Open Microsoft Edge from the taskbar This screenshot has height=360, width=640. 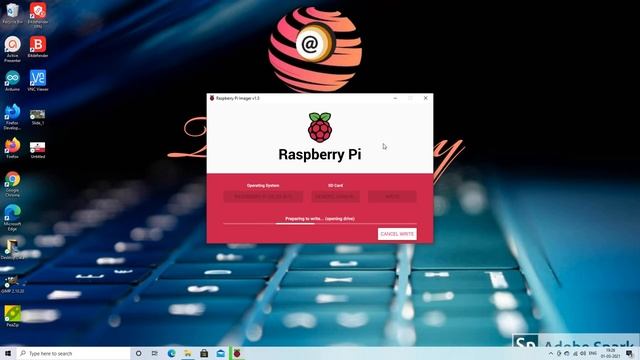click(x=171, y=353)
